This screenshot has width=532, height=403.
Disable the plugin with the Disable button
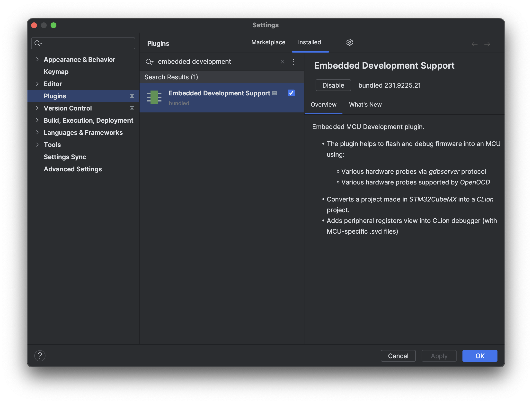[x=333, y=85]
